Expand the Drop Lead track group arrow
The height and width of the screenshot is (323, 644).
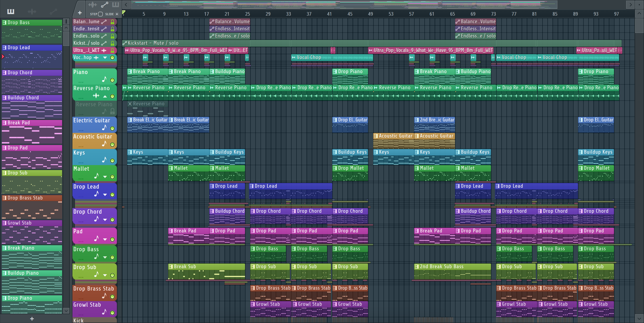click(x=105, y=195)
